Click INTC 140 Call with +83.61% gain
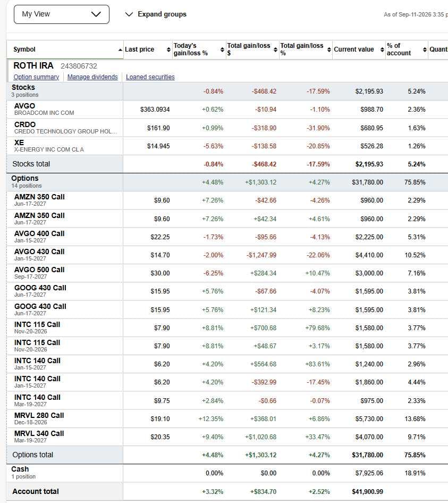The height and width of the screenshot is (503, 448). tap(37, 361)
